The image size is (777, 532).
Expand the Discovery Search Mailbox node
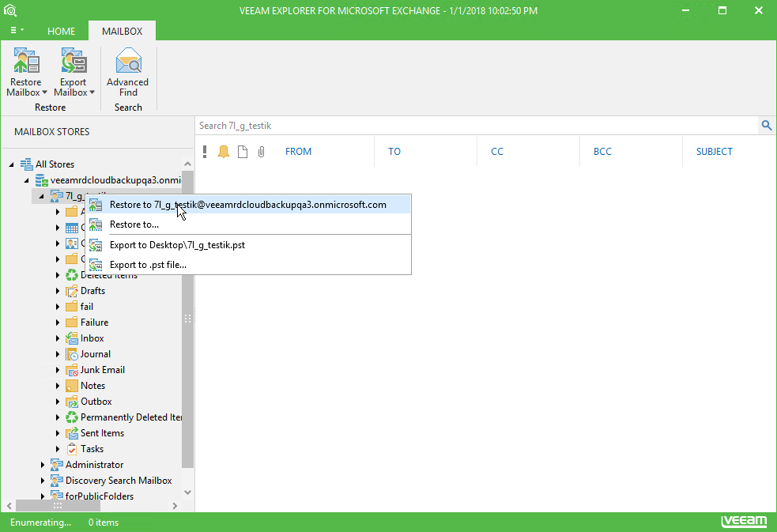[43, 481]
